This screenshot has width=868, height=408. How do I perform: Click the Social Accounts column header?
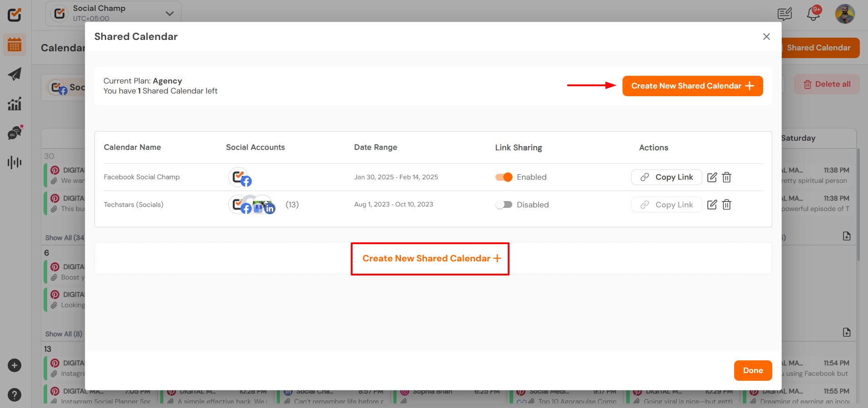click(x=255, y=147)
